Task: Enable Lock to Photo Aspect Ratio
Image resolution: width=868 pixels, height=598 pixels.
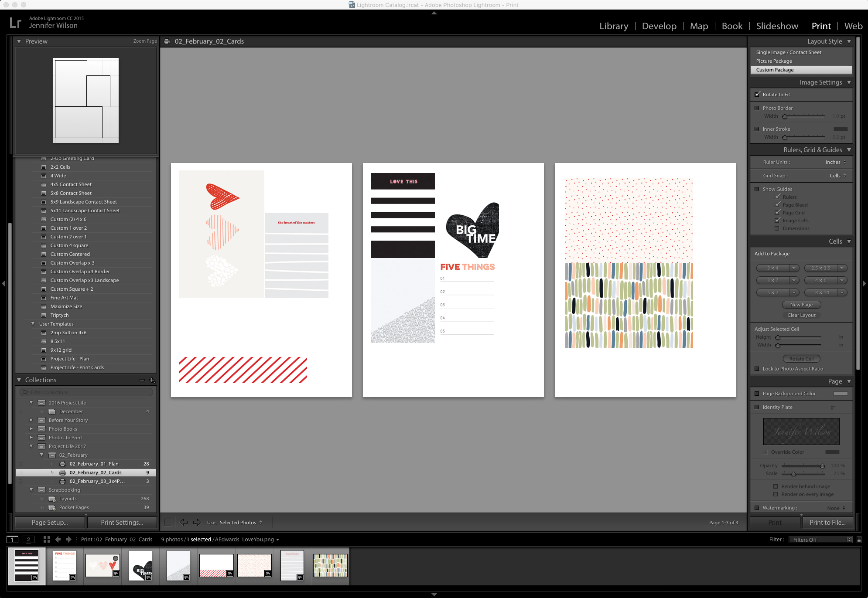Action: tap(757, 369)
